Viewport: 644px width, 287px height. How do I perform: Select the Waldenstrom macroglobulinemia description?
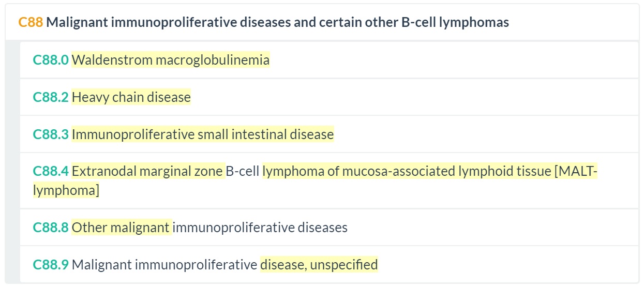click(171, 60)
